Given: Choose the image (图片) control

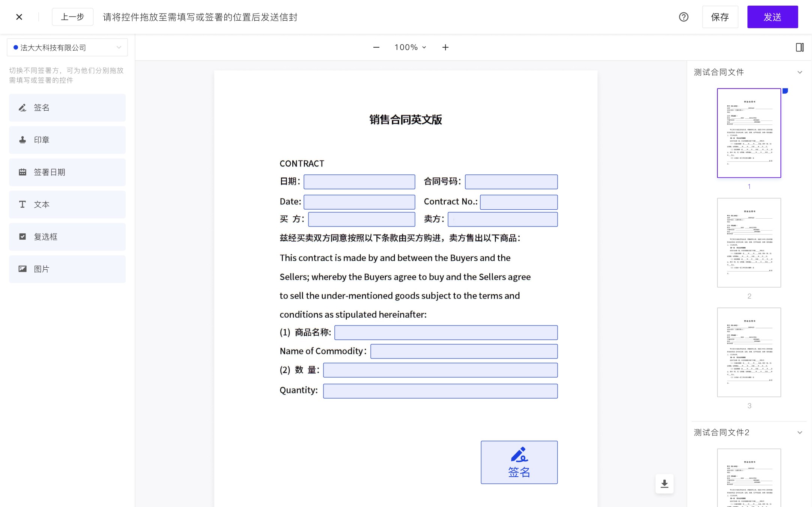Looking at the screenshot, I should click(67, 269).
